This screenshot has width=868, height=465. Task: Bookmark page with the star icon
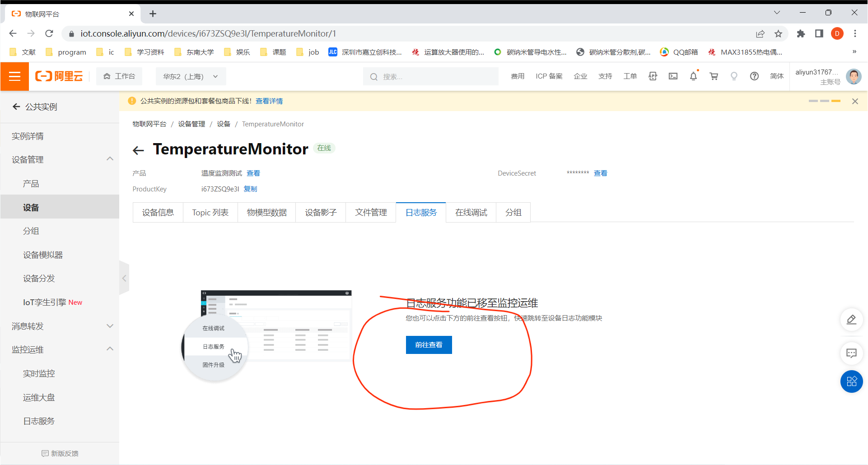coord(778,33)
